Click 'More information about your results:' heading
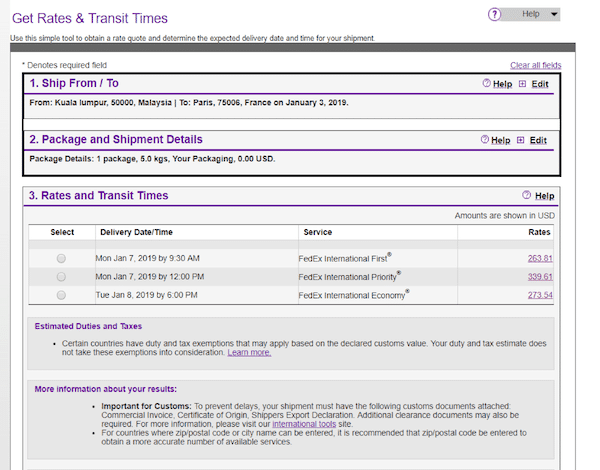Screen dimensions: 600x470 106,389
